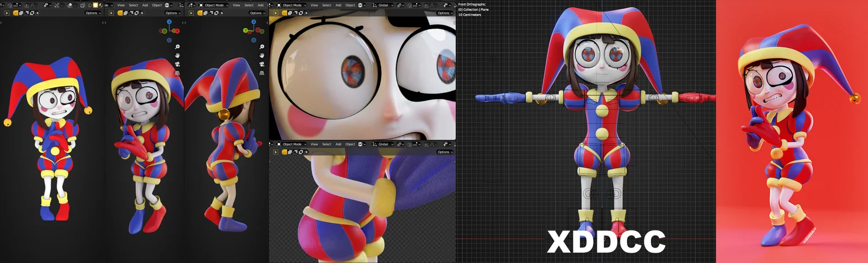The width and height of the screenshot is (868, 263).
Task: Expand the Options dropdown in the leftmost viewport
Action: 92,13
